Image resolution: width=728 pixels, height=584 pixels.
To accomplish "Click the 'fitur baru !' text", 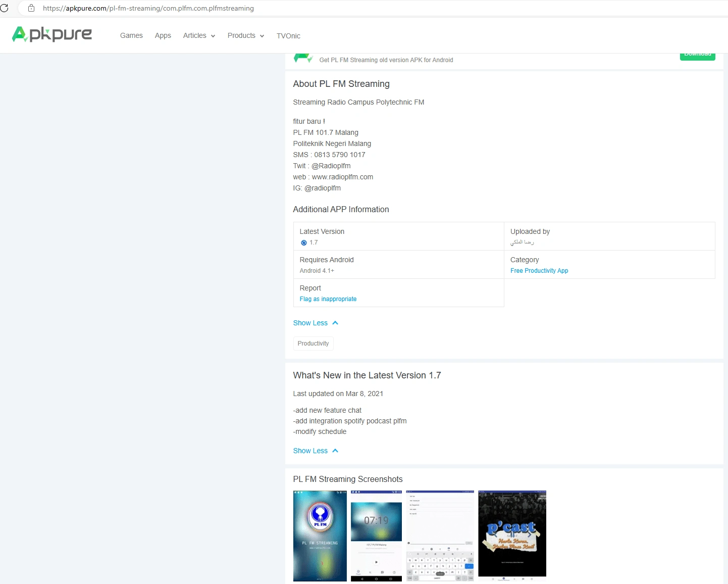I will [x=309, y=121].
